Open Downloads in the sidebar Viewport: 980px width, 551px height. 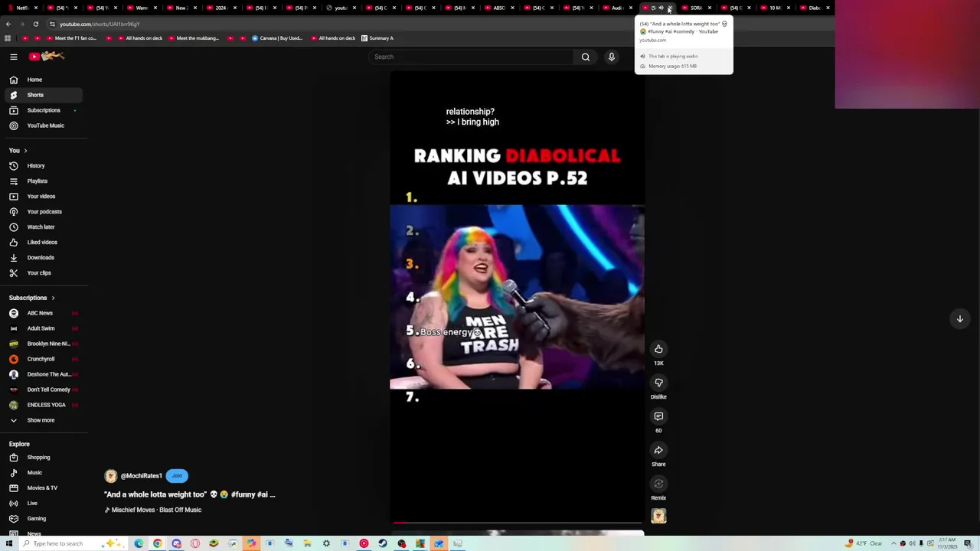[42, 258]
